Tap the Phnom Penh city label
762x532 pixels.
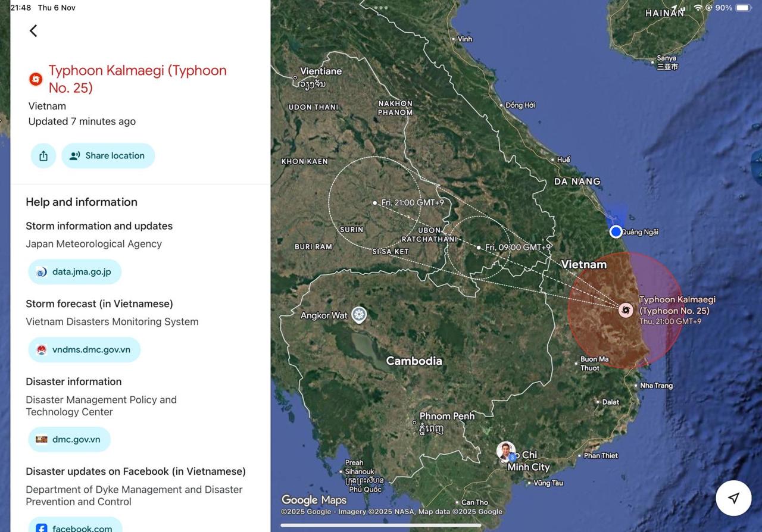pyautogui.click(x=446, y=417)
